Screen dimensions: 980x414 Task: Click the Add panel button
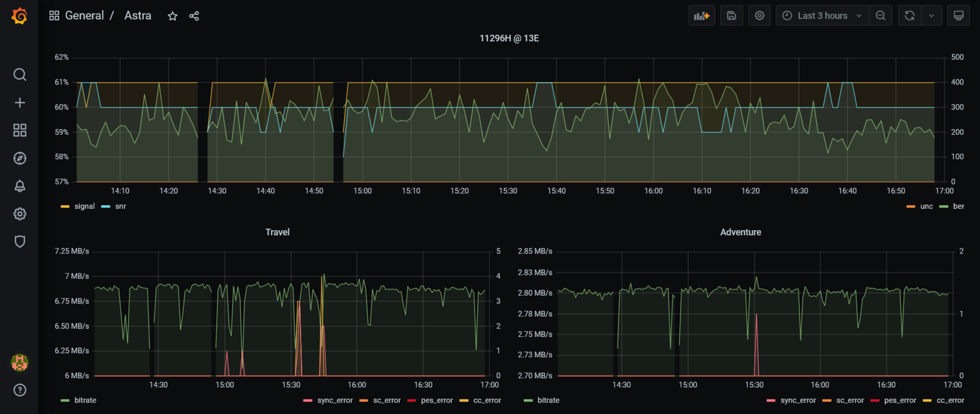point(702,16)
